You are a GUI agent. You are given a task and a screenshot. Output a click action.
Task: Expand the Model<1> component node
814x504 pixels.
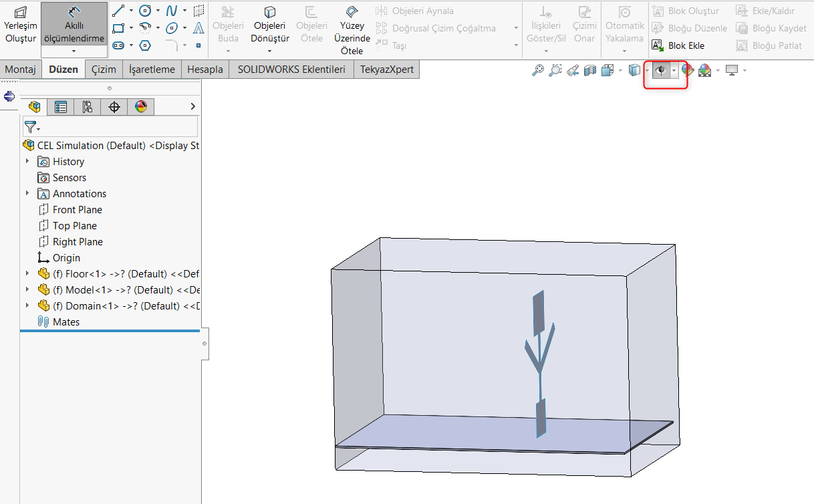coord(27,289)
